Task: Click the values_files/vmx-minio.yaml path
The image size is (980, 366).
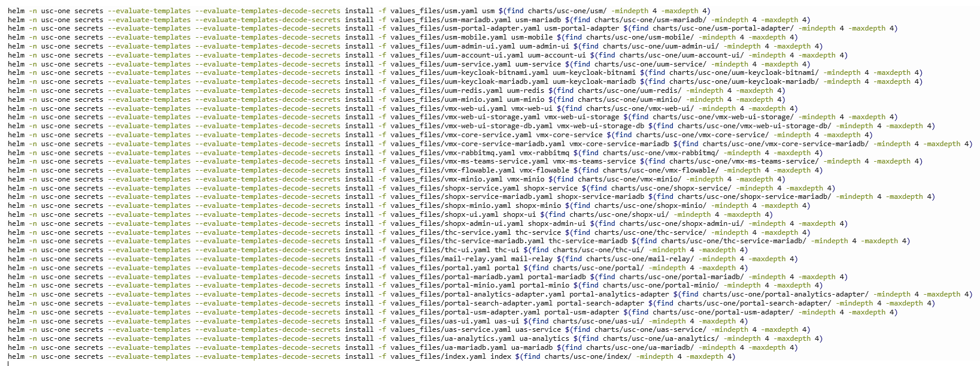Action: (447, 179)
